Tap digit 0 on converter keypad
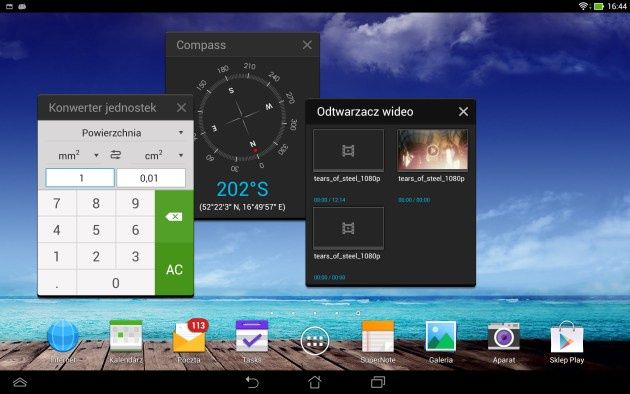Image resolution: width=630 pixels, height=394 pixels. pos(116,283)
